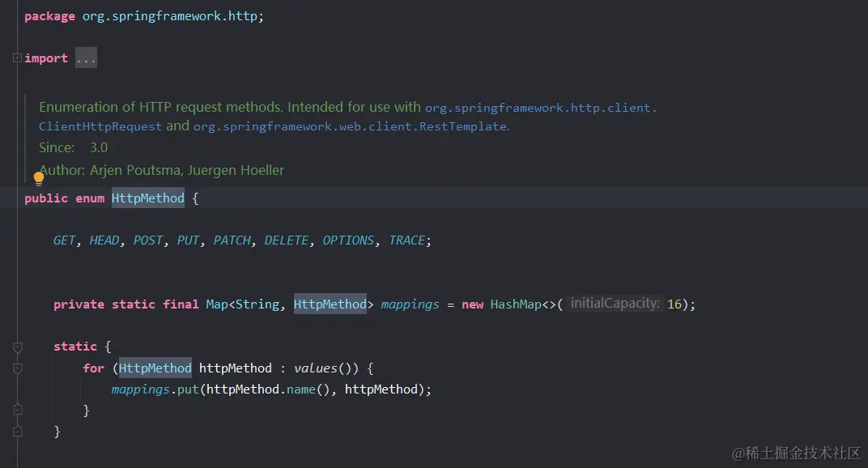Click the enum keyword
The width and height of the screenshot is (868, 468).
(90, 198)
